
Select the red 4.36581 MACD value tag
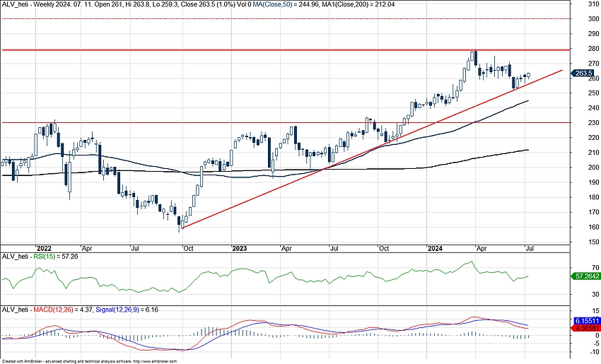pos(585,329)
